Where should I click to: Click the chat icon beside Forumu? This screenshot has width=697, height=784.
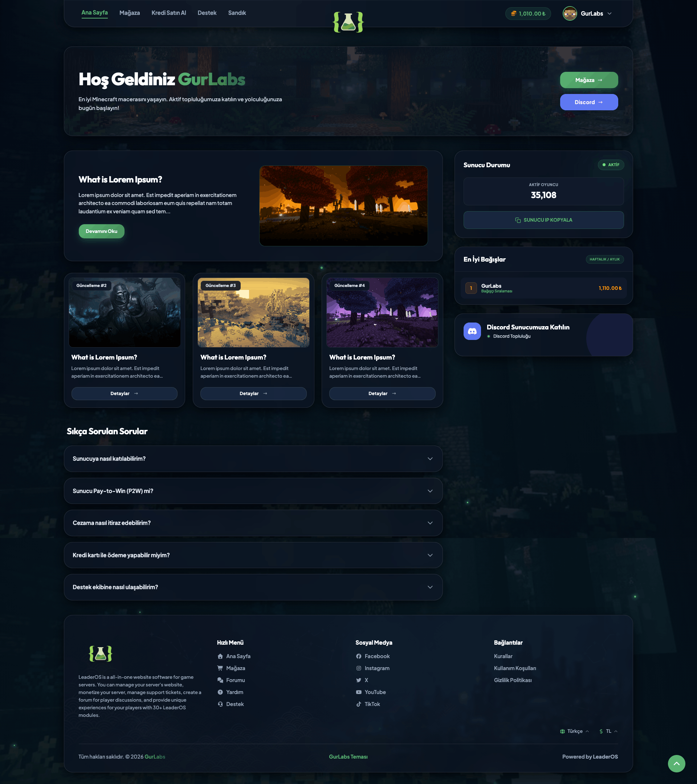[220, 680]
